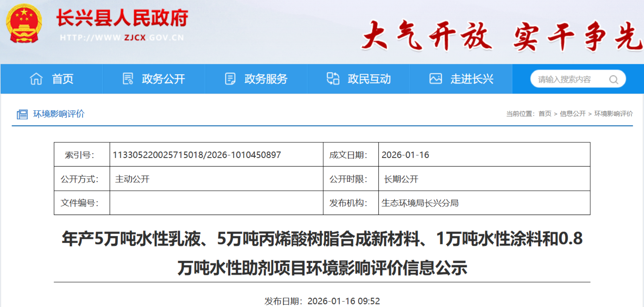
Task: Open the 首页 navigation tab
Action: coord(51,79)
